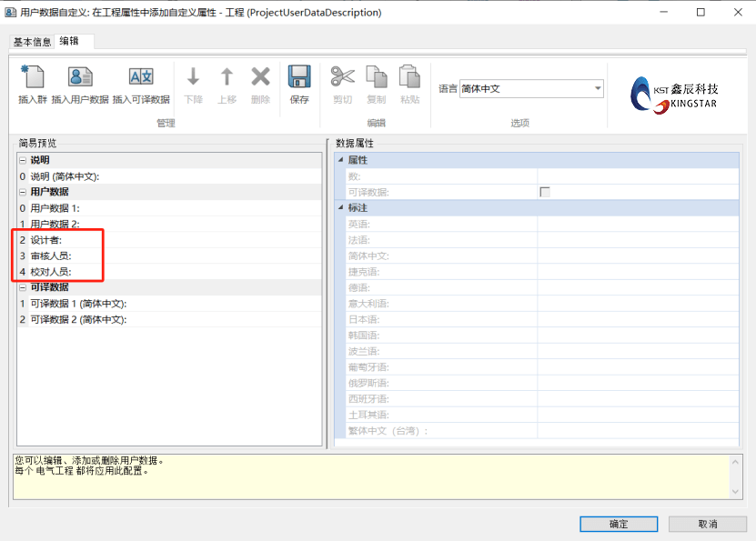Click the 插入用户数据 icon
756x541 pixels.
coord(80,78)
